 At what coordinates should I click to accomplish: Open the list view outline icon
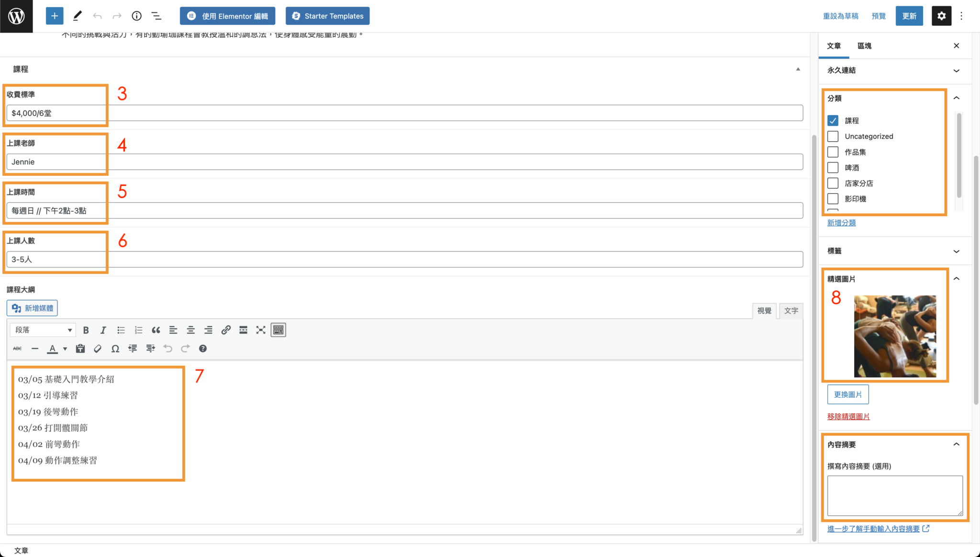click(156, 16)
